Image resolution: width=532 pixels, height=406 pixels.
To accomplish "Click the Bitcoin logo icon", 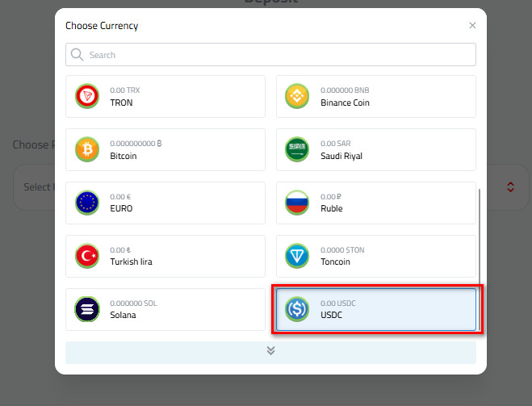I will tap(87, 149).
